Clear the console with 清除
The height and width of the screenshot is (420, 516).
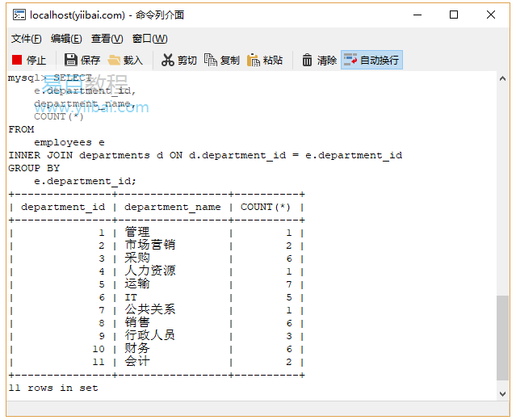coord(318,60)
